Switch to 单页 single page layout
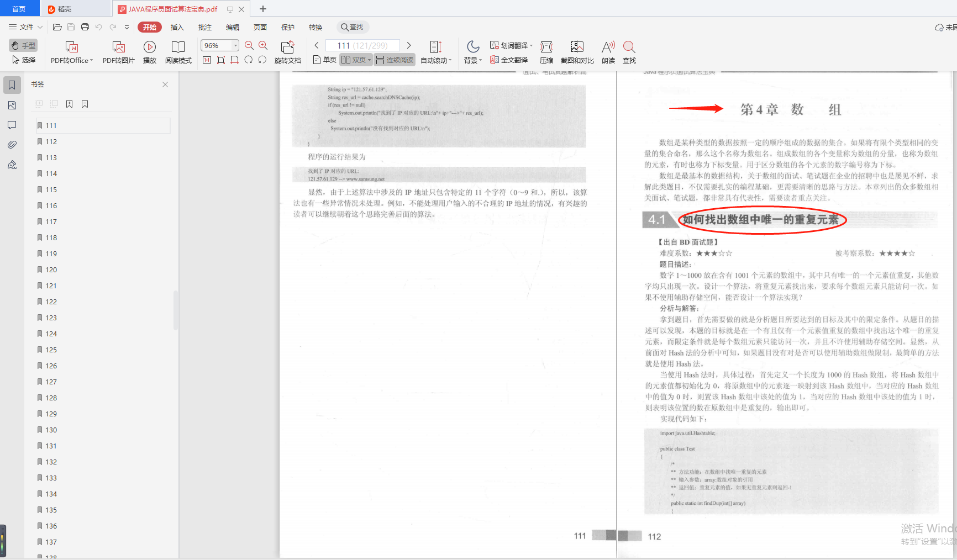The width and height of the screenshot is (957, 560). coord(324,60)
